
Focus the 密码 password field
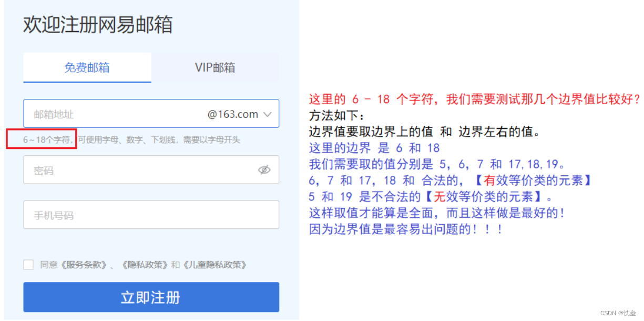tap(151, 170)
